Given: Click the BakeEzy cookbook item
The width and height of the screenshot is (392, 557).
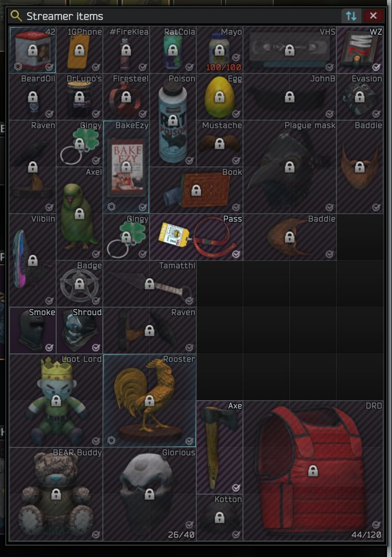Looking at the screenshot, I should [x=126, y=166].
